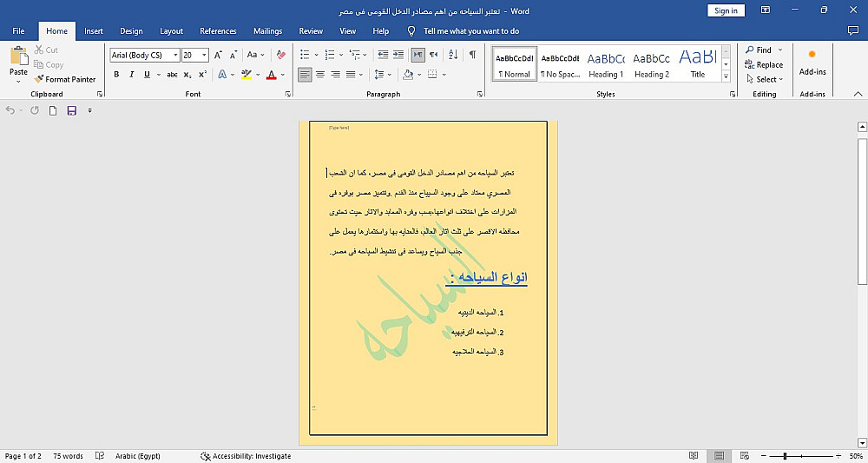Expand the Styles gallery more arrow

pos(726,77)
